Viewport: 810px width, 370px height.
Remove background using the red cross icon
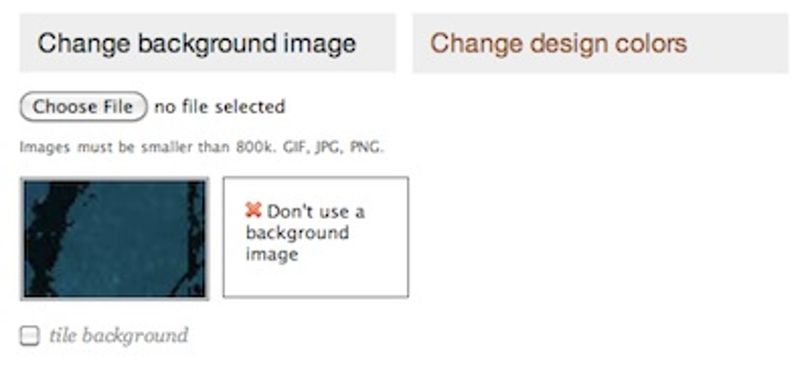254,210
